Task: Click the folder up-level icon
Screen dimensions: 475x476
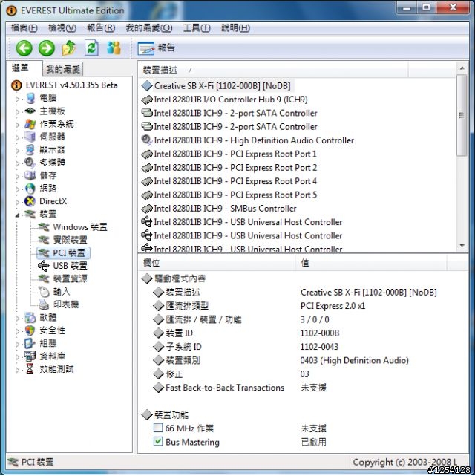Action: tap(69, 48)
